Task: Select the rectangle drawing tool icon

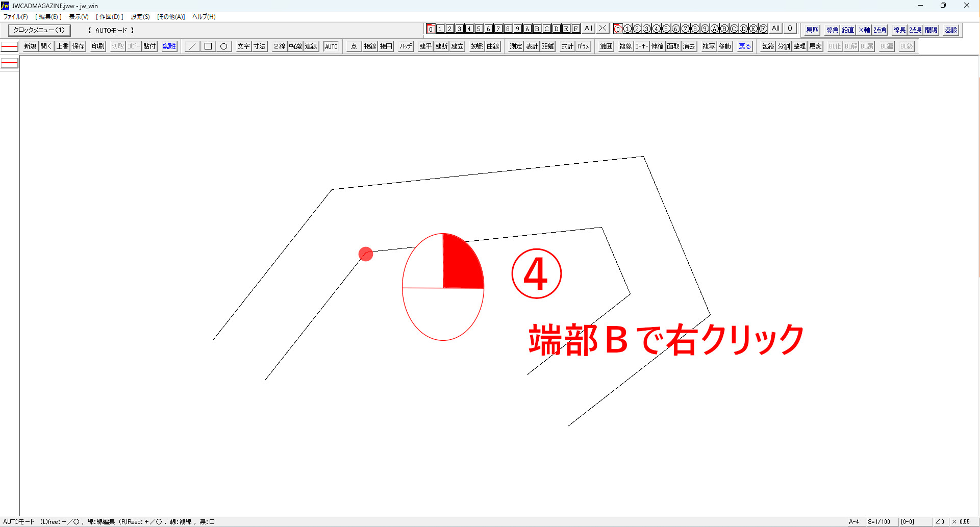Action: pyautogui.click(x=208, y=46)
